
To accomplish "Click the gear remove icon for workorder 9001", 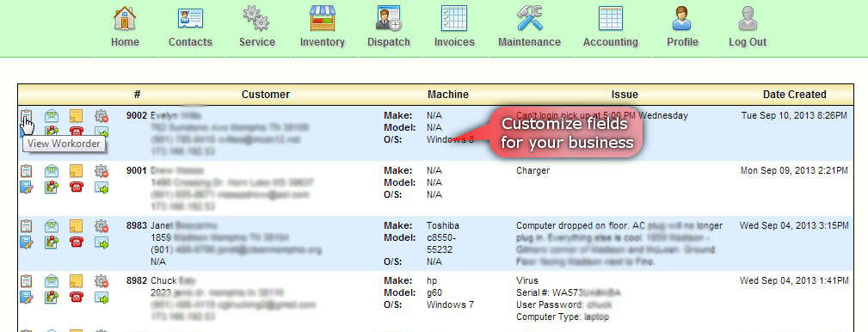I will coord(102,171).
